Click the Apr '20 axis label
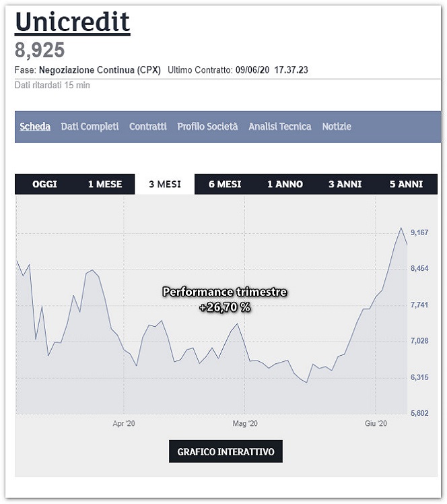Image resolution: width=447 pixels, height=504 pixels. pos(124,424)
